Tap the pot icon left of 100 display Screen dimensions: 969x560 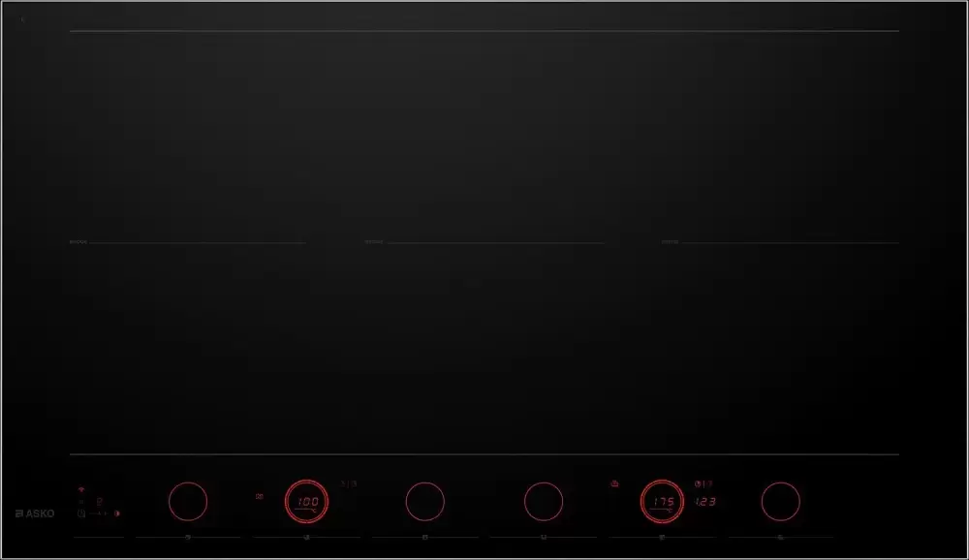[x=260, y=496]
